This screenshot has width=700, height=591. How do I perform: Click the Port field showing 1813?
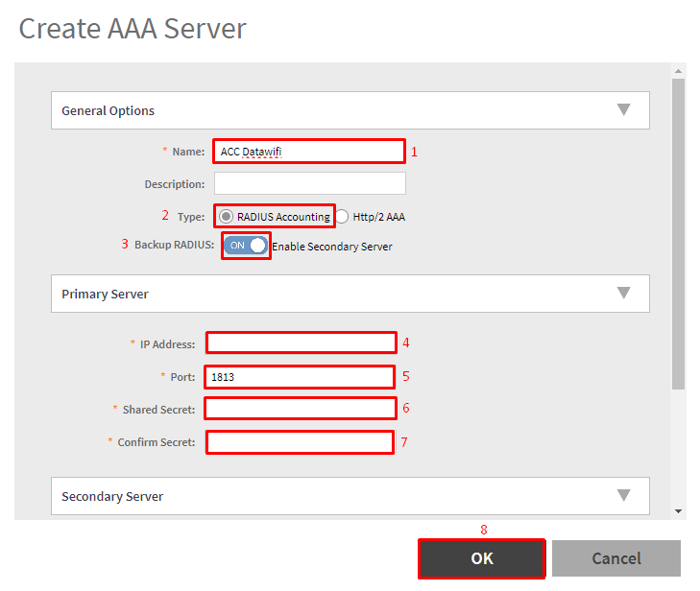coord(300,377)
